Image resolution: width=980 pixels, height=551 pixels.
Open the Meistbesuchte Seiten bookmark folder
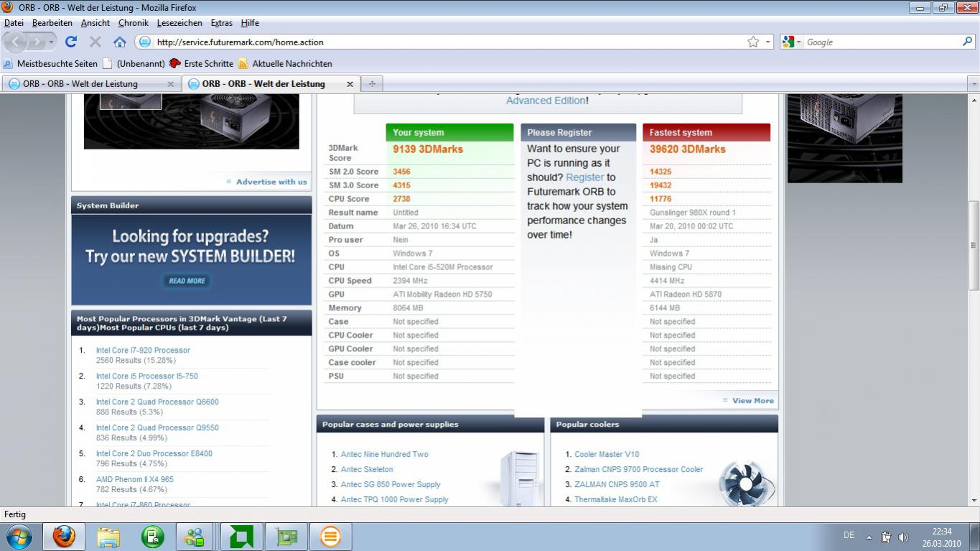50,63
